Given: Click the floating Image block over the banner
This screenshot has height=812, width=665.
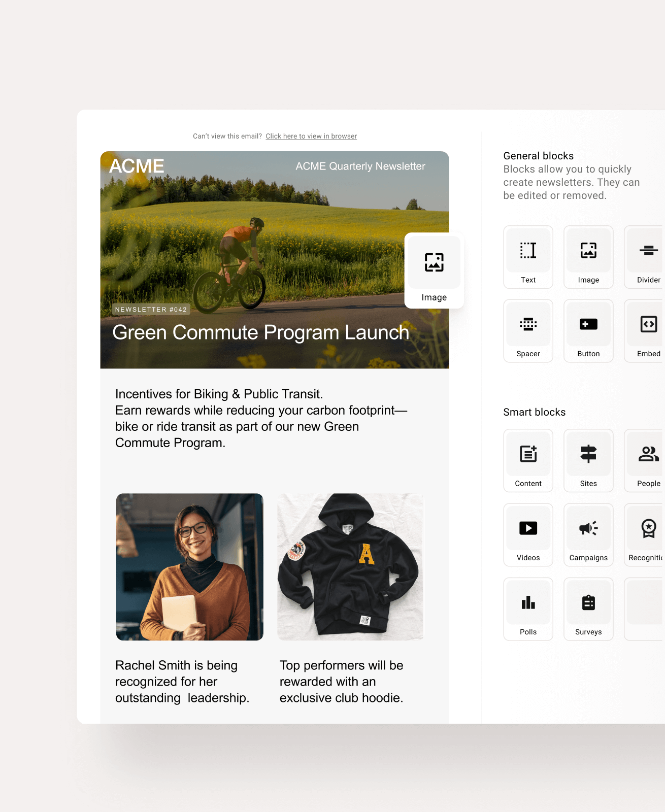Looking at the screenshot, I should (x=434, y=270).
